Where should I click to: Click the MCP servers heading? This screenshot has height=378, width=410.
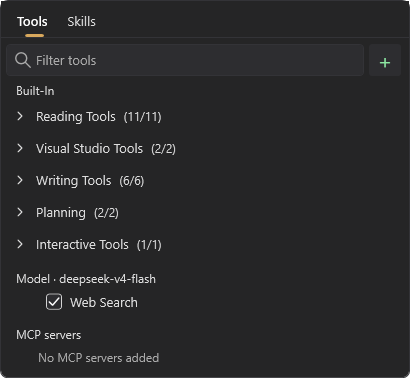(49, 335)
